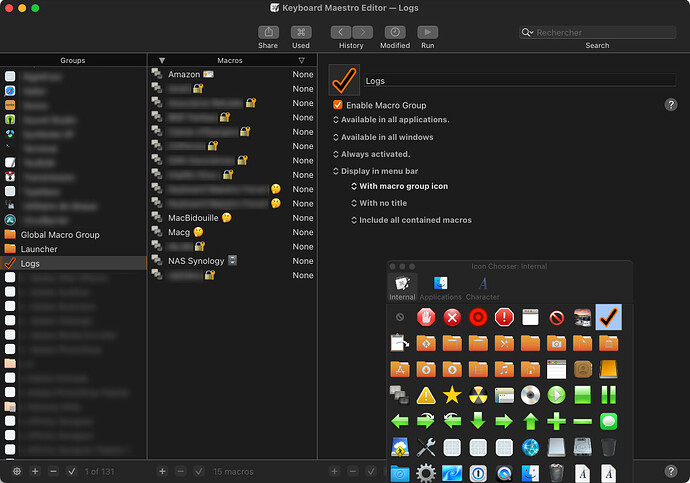The height and width of the screenshot is (483, 690).
Task: Click the Run toolbar button
Action: tap(428, 33)
